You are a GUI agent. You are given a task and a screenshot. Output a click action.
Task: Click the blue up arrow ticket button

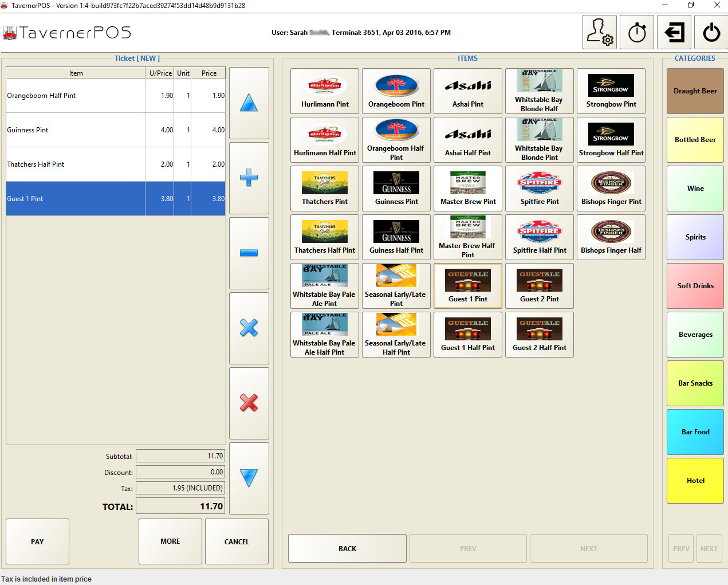point(249,103)
